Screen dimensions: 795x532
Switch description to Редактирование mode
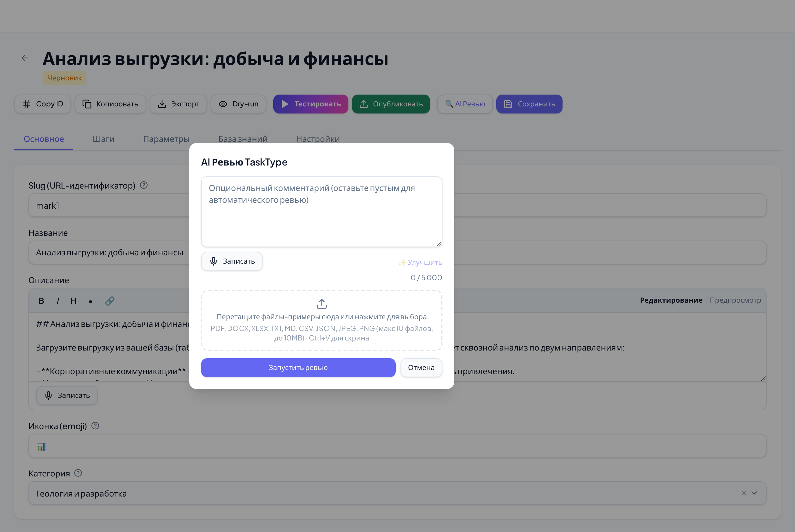click(x=671, y=300)
